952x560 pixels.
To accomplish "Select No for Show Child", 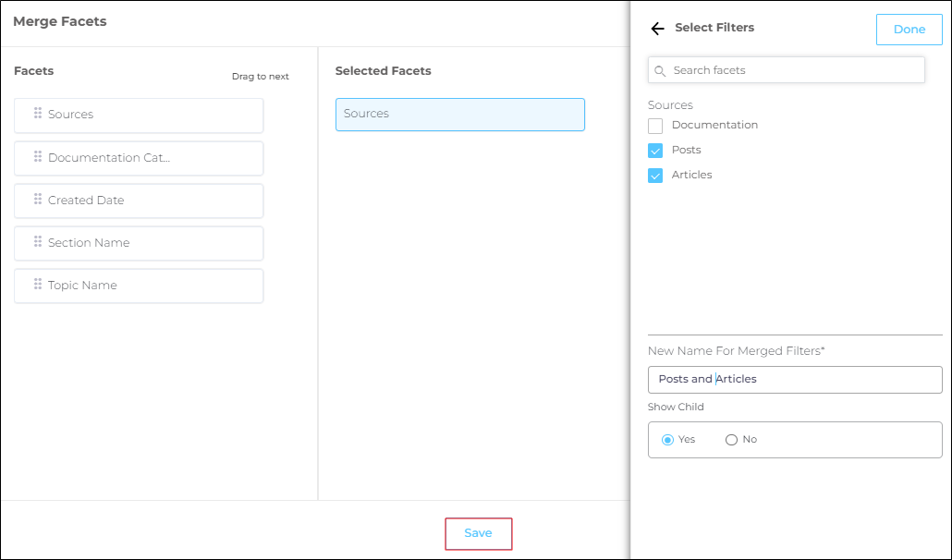I will coord(731,440).
